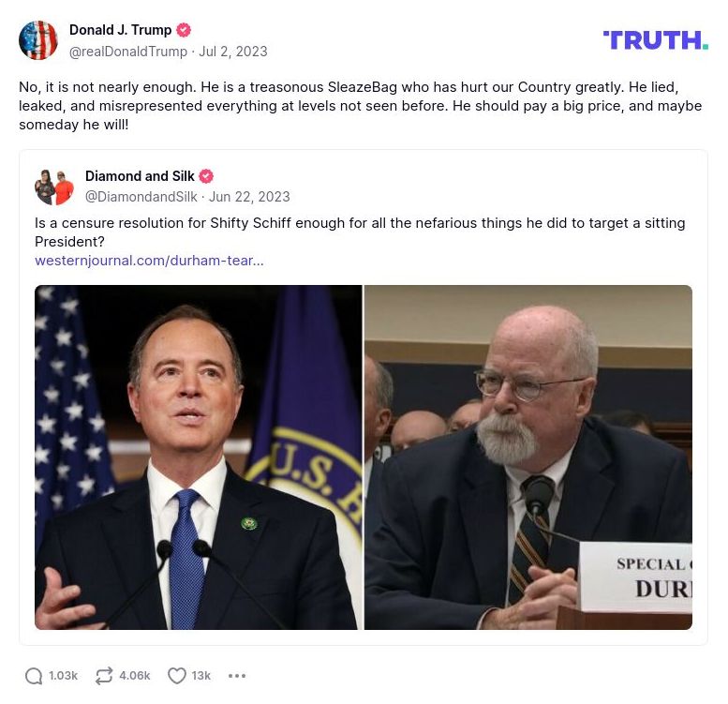Like the post with the heart icon
728x704 pixels.
point(177,676)
